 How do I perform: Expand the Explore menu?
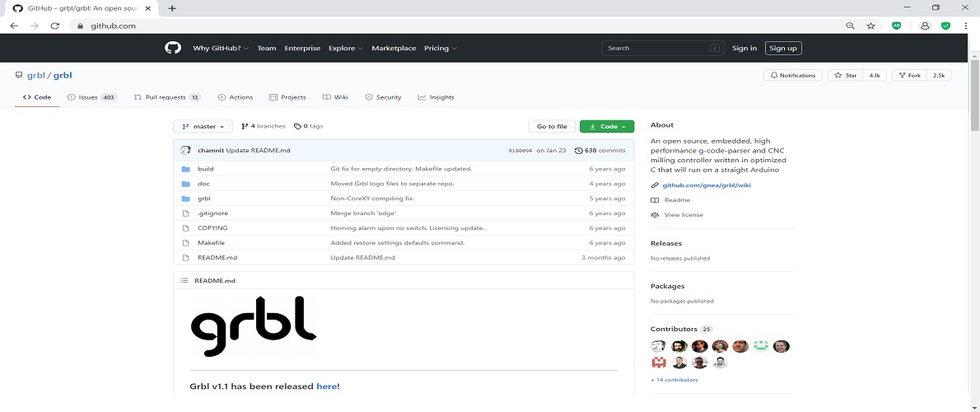[346, 48]
